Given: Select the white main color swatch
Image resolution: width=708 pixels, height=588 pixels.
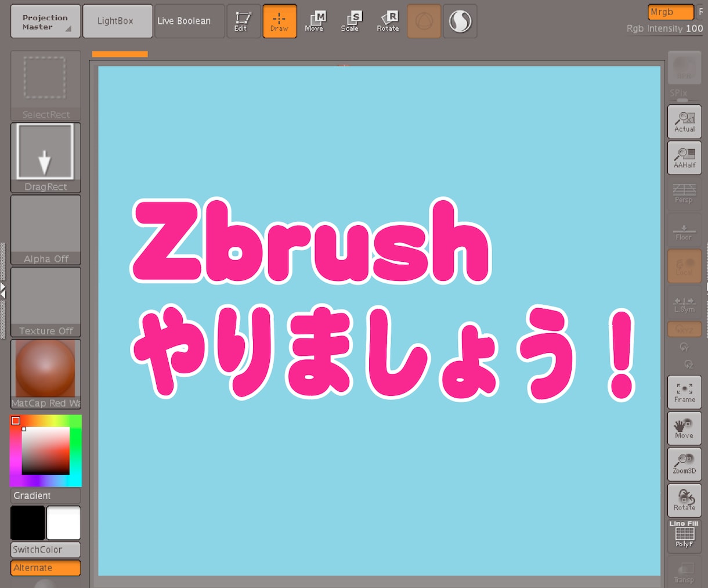Looking at the screenshot, I should (64, 522).
